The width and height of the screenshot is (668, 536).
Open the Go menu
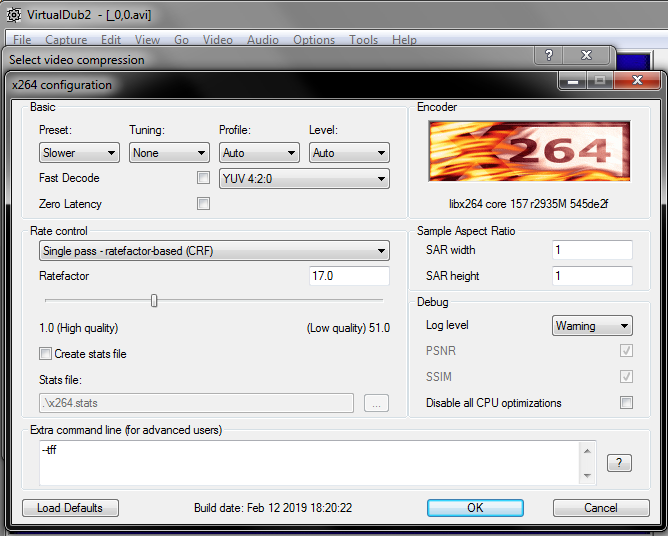181,40
